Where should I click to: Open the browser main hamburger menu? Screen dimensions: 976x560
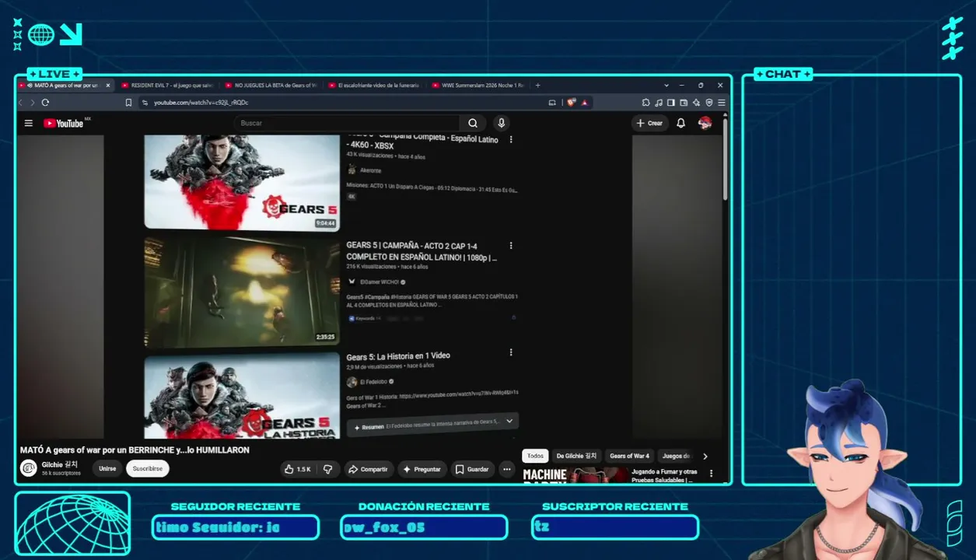click(722, 102)
